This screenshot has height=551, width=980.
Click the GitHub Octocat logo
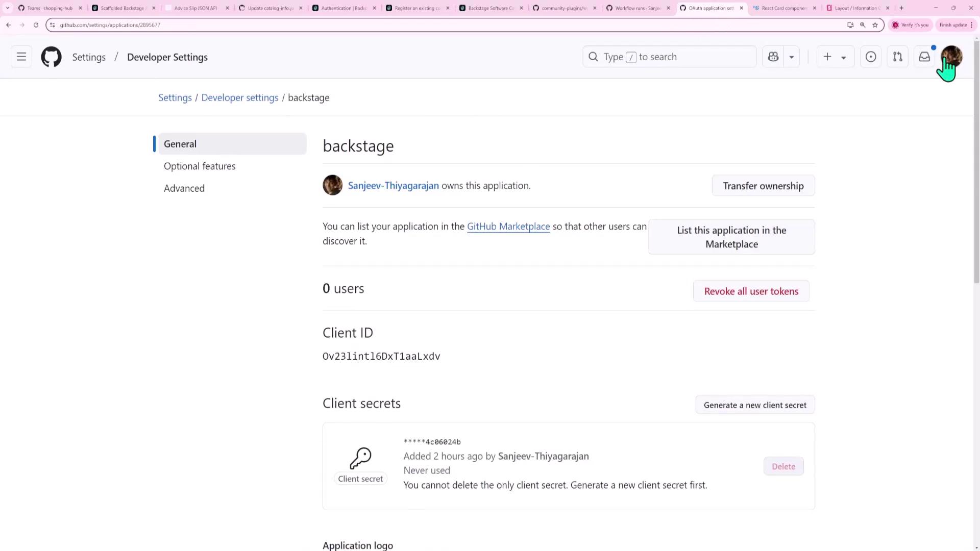51,57
